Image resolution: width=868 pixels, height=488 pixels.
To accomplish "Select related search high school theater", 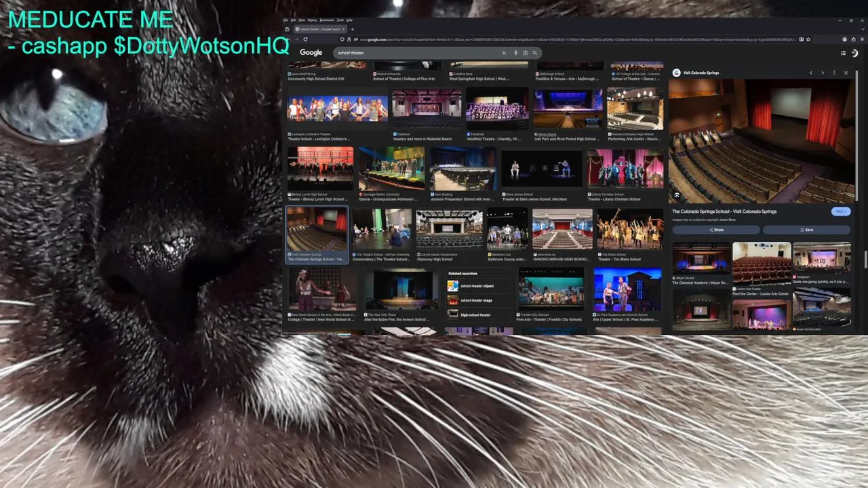I will coord(479,314).
